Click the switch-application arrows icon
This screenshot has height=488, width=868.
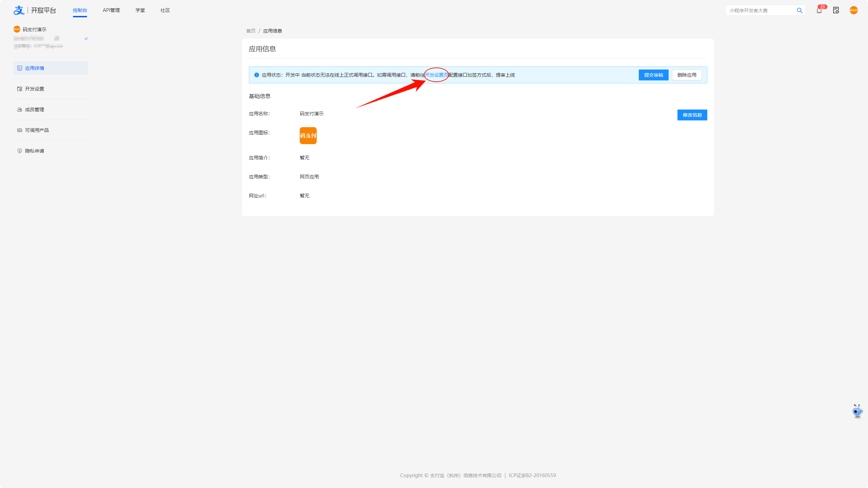tap(86, 39)
